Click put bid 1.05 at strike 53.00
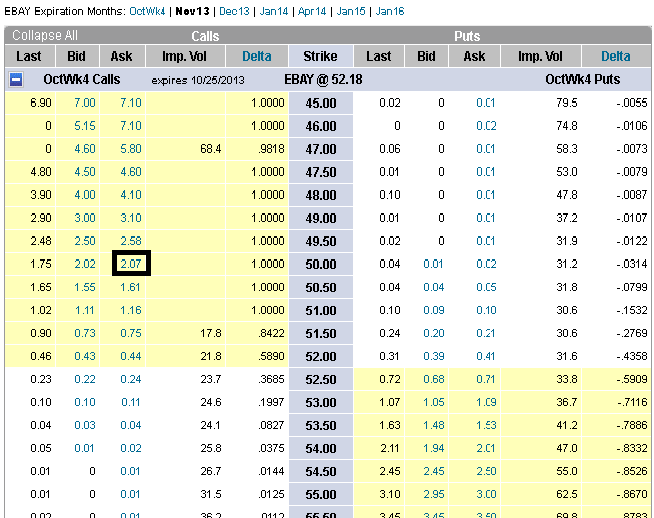 433,402
